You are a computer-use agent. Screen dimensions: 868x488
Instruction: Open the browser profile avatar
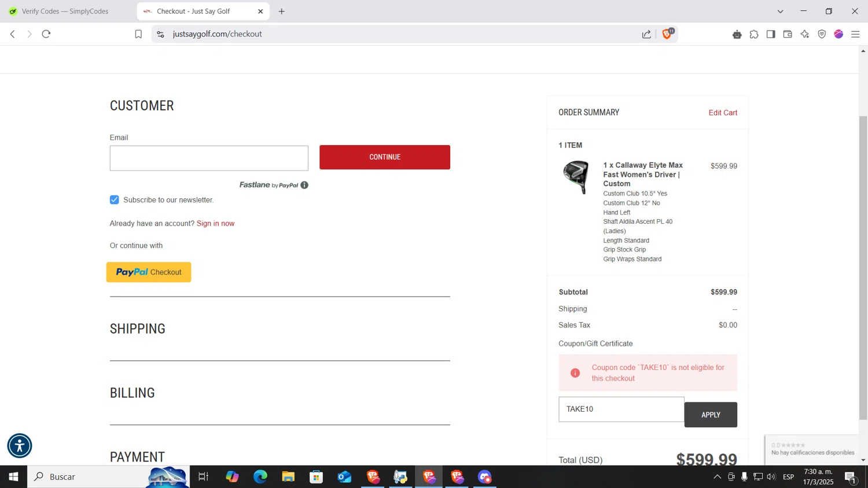[x=838, y=34]
